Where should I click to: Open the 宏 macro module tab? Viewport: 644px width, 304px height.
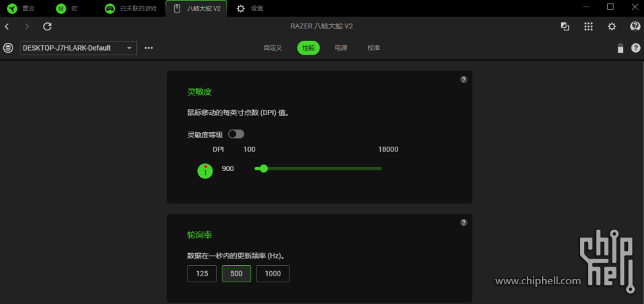[x=67, y=9]
